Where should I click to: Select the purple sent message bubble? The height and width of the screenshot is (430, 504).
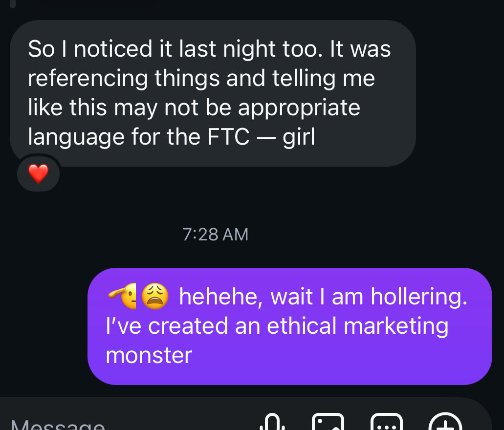tap(289, 325)
